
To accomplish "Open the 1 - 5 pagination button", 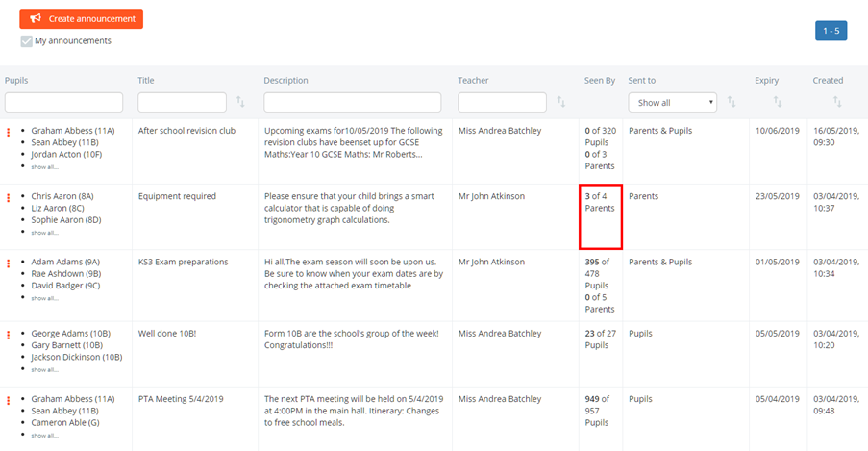I will pyautogui.click(x=831, y=31).
